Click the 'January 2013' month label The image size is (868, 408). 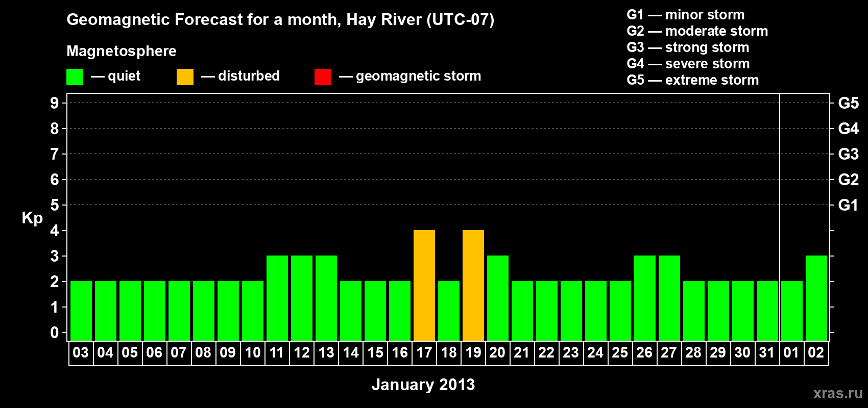pos(423,385)
